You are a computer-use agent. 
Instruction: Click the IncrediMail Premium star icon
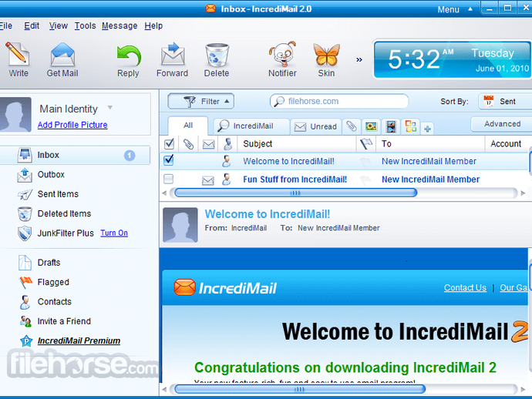(26, 341)
